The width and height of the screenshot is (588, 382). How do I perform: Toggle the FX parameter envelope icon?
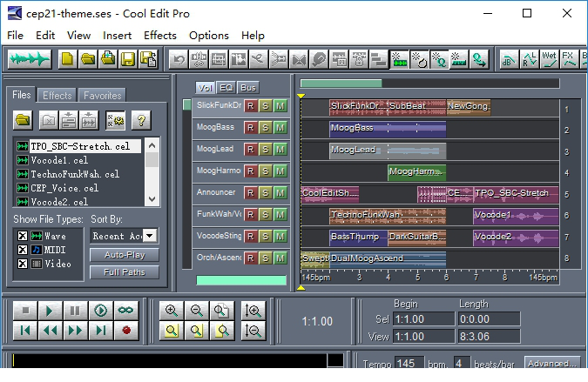569,59
